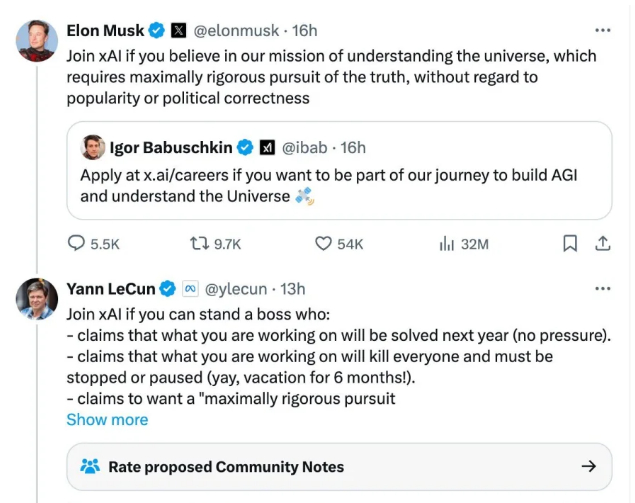Click the @ylecun handle
This screenshot has width=635, height=503.
tap(236, 289)
